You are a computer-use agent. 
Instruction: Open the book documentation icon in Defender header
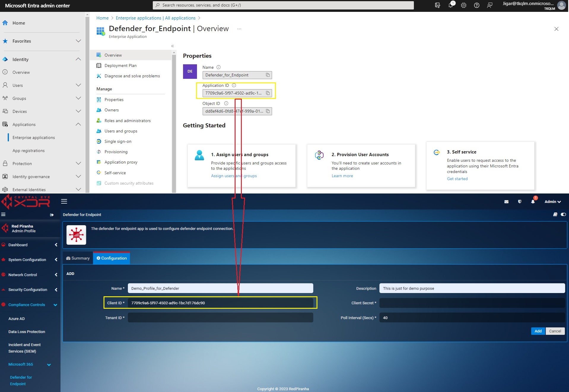[555, 215]
